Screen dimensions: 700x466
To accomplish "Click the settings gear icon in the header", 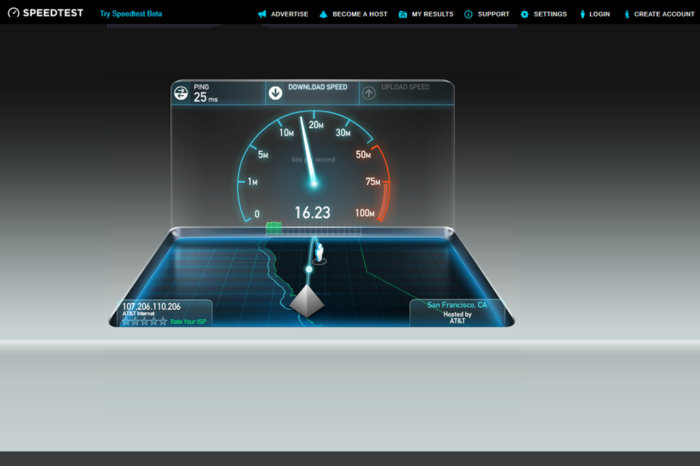I will [x=524, y=15].
